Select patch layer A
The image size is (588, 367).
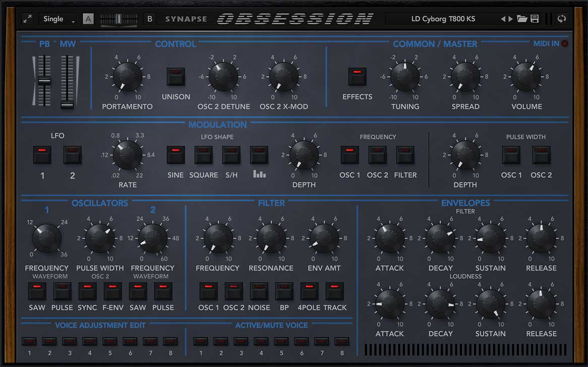point(88,18)
